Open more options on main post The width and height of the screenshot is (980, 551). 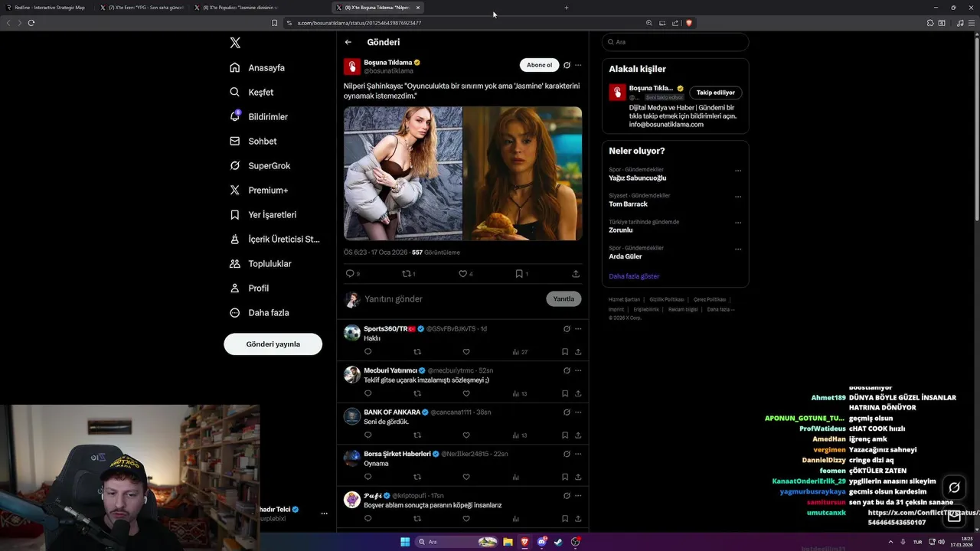pyautogui.click(x=578, y=65)
